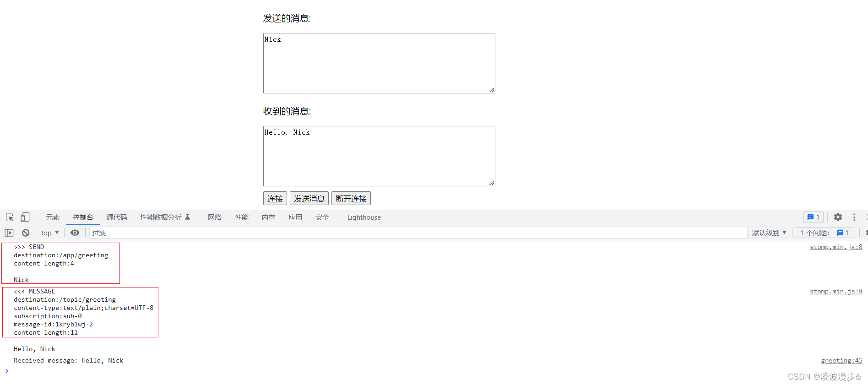This screenshot has height=385, width=868.
Task: Switch to the 源代码 tab
Action: tap(117, 217)
